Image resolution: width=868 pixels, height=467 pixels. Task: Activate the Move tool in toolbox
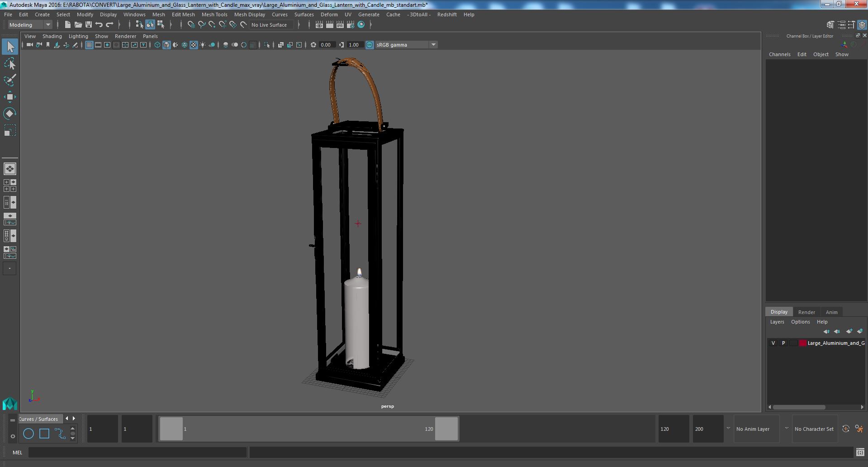[10, 97]
